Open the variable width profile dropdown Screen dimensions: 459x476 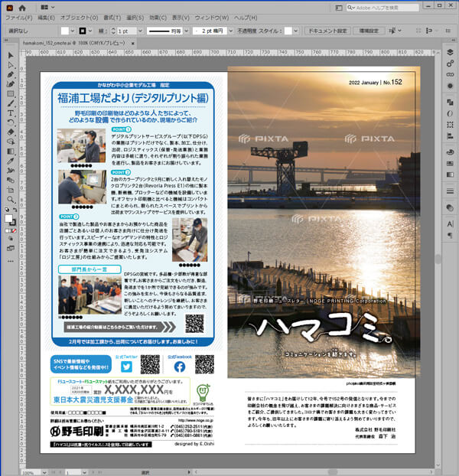tap(187, 31)
